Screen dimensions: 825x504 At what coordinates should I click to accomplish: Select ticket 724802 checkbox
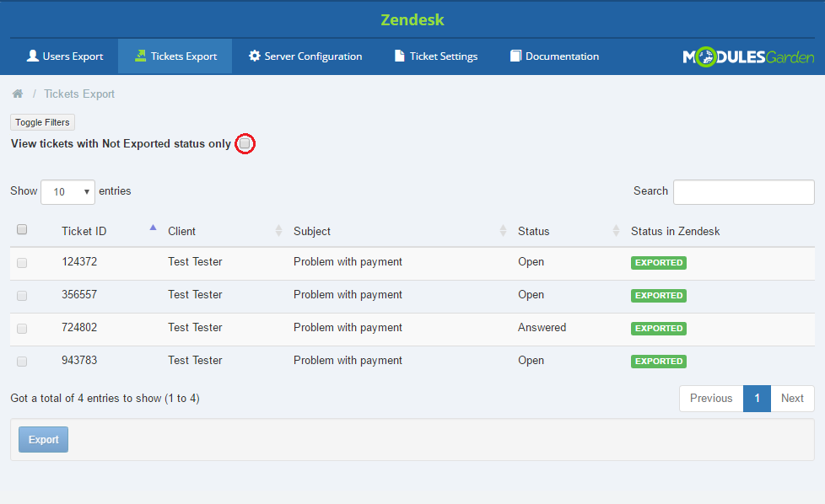click(22, 329)
